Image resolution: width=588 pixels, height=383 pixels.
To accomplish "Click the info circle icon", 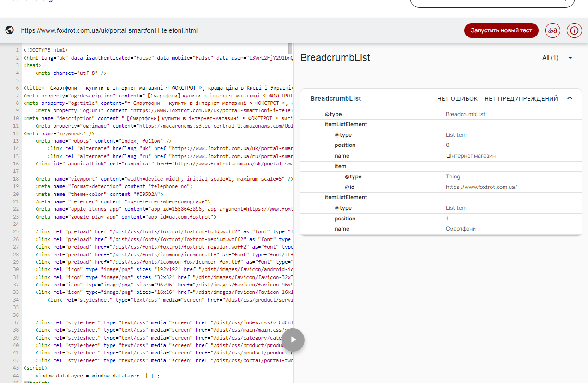I will click(x=574, y=30).
